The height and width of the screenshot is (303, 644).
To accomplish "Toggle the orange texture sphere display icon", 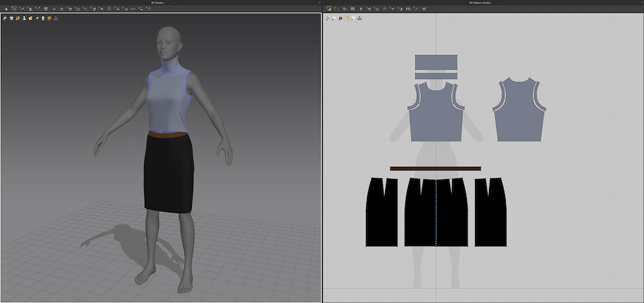I will point(49,18).
